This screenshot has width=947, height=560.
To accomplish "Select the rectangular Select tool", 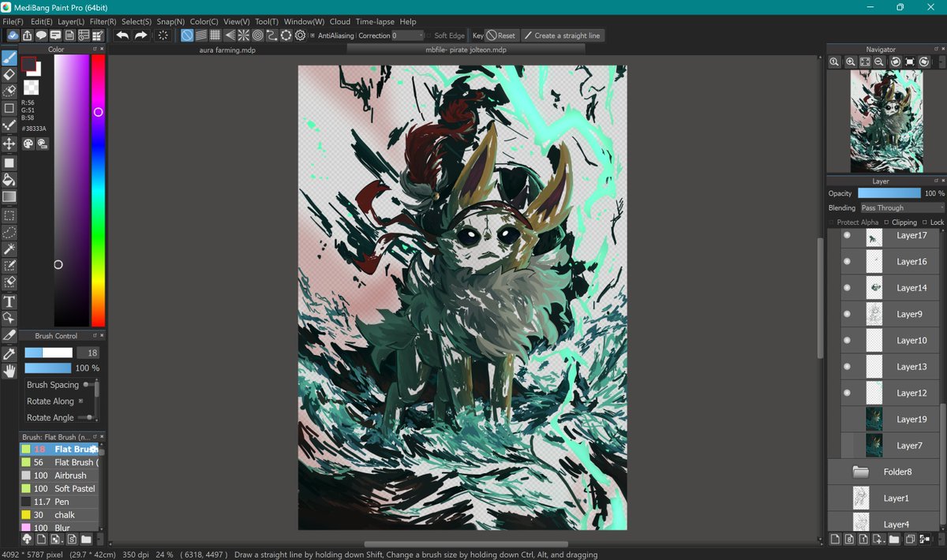I will pos(9,215).
